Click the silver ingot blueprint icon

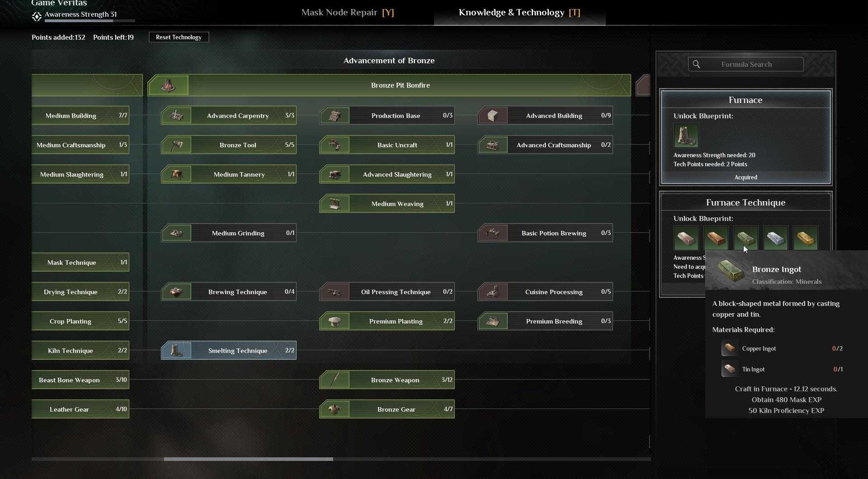[x=775, y=238]
